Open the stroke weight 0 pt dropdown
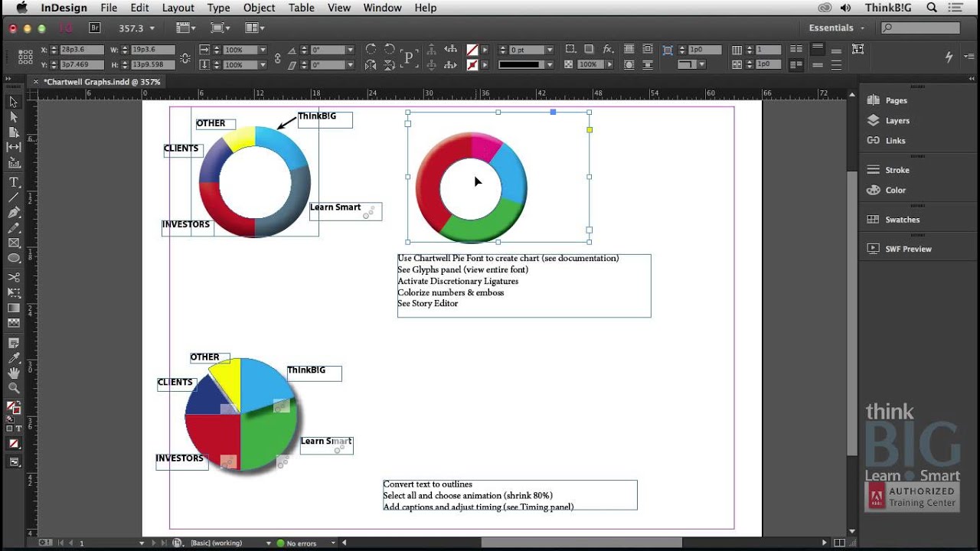The width and height of the screenshot is (980, 551). pos(549,50)
